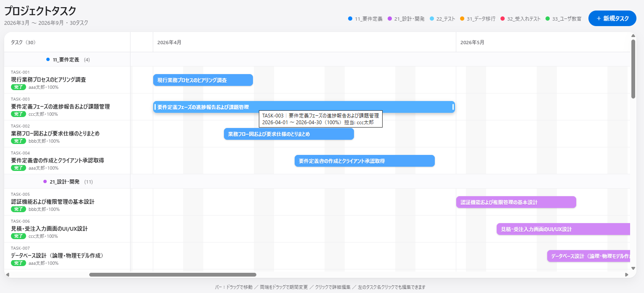The image size is (644, 293).
Task: Click the purple dot beside legend 21_設計・開発
Action: point(390,19)
